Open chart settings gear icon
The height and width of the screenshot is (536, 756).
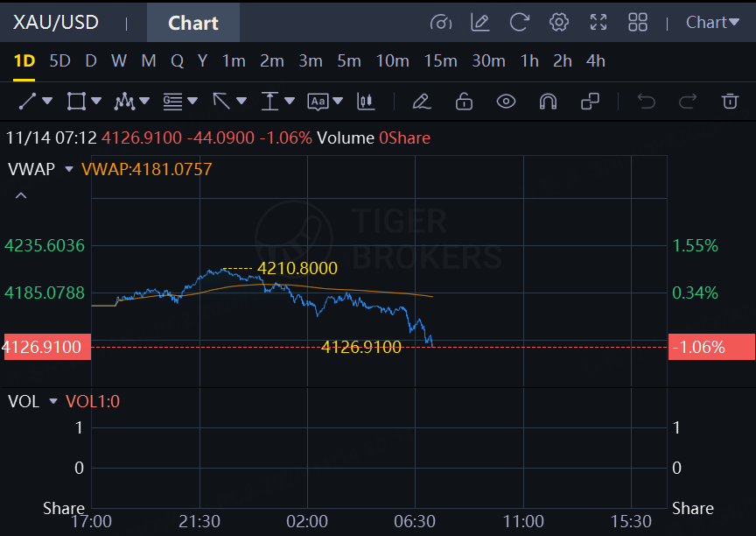click(x=559, y=22)
